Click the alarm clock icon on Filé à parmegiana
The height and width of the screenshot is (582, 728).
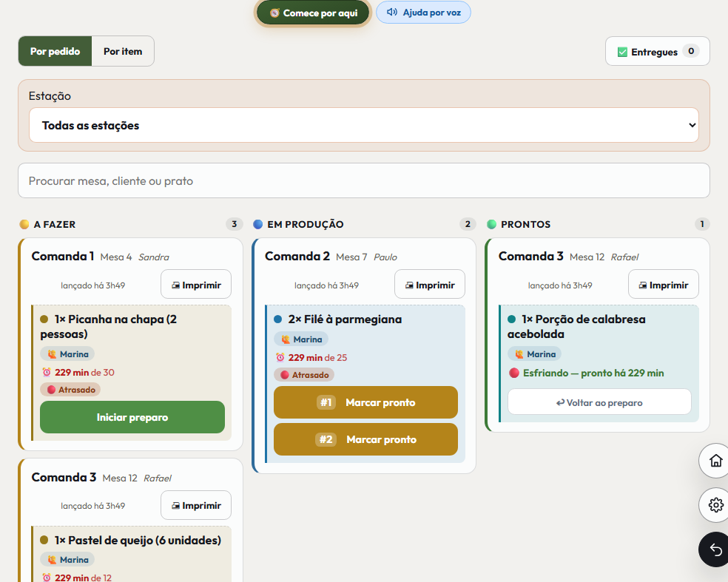coord(280,357)
